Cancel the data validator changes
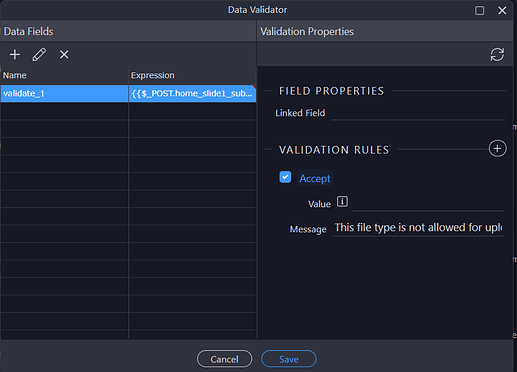The height and width of the screenshot is (372, 517). tap(224, 359)
